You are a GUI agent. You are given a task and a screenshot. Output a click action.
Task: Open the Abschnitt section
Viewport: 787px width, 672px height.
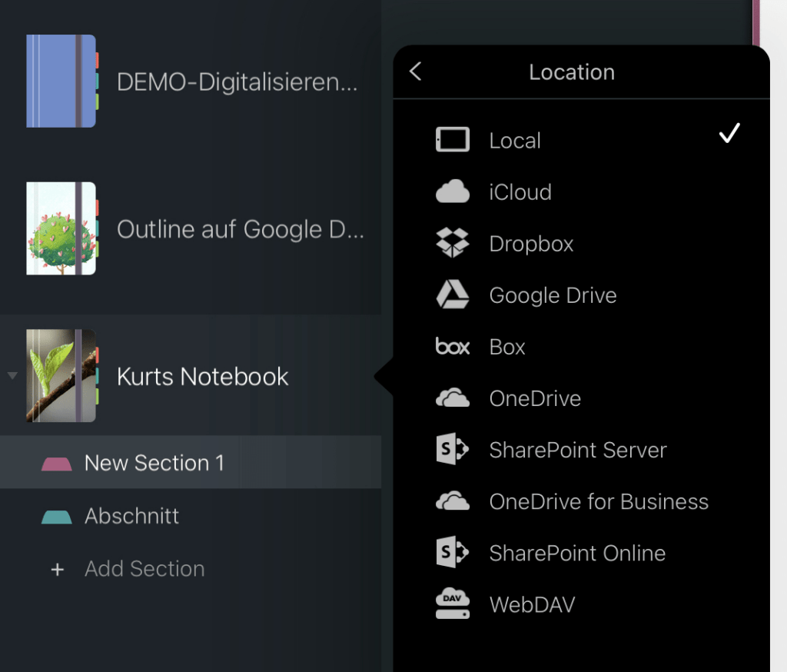pos(191,516)
